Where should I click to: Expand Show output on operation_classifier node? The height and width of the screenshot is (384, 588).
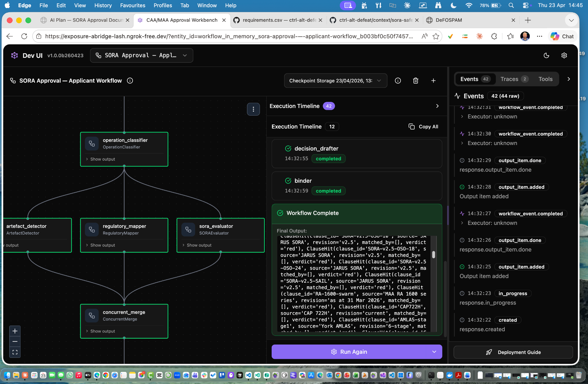tap(100, 159)
